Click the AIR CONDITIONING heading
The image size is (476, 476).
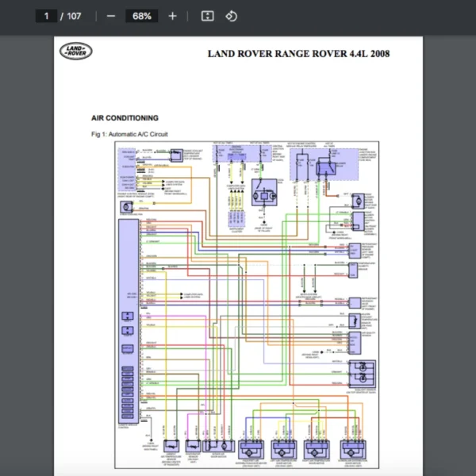click(125, 117)
